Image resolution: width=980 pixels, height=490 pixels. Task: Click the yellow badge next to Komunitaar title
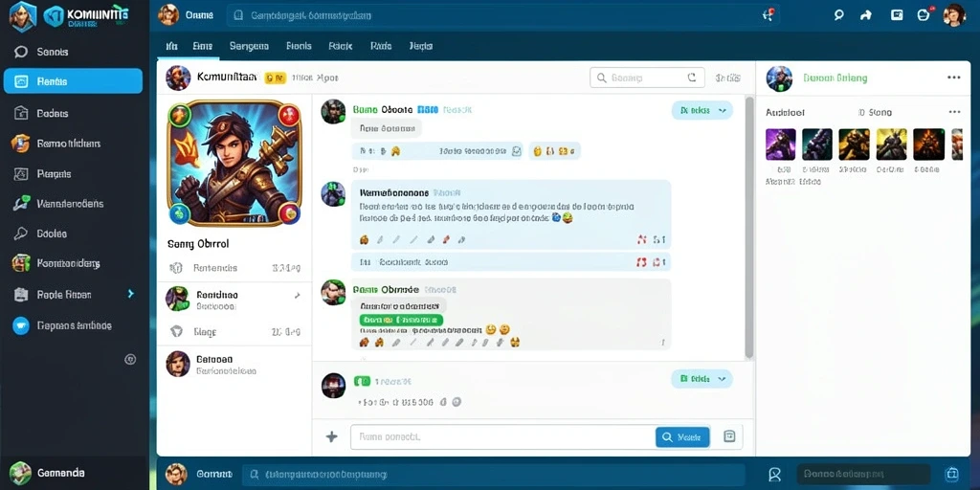[276, 78]
